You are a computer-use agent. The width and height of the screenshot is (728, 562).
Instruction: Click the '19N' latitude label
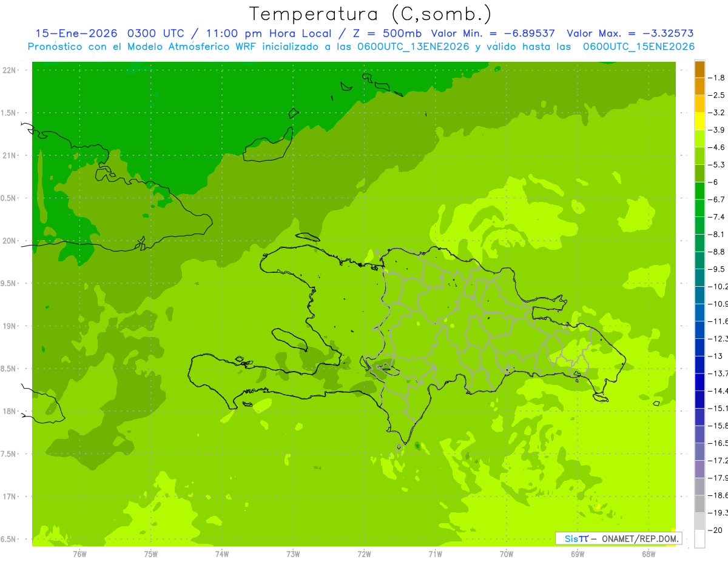click(x=9, y=326)
